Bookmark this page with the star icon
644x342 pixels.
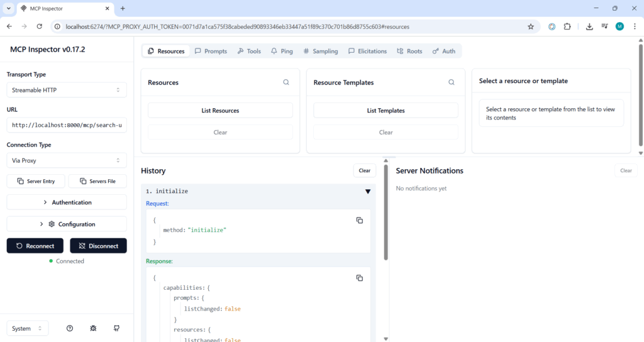point(530,26)
